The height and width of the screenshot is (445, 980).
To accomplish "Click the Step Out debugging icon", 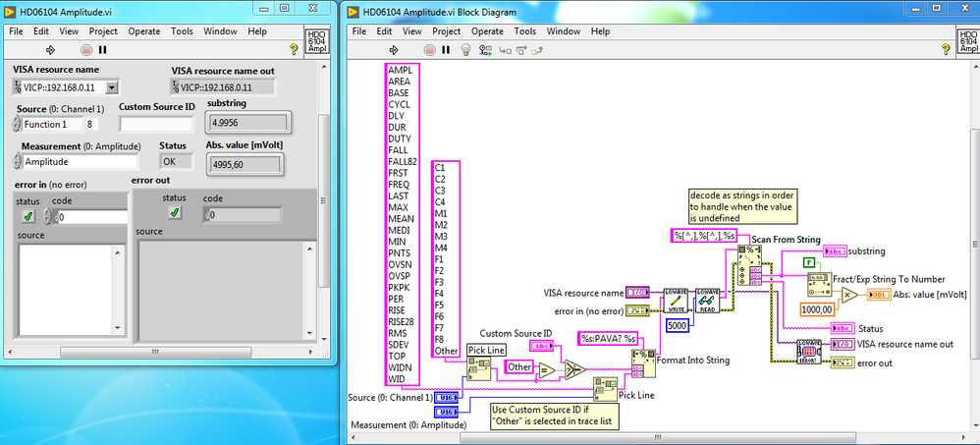I will point(535,51).
